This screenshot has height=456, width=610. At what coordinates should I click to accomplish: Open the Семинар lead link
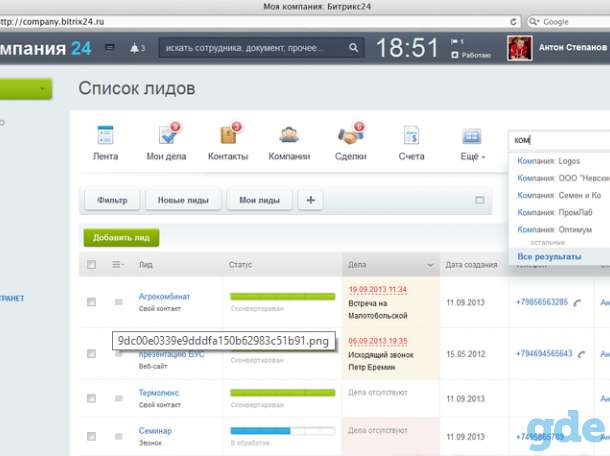155,431
